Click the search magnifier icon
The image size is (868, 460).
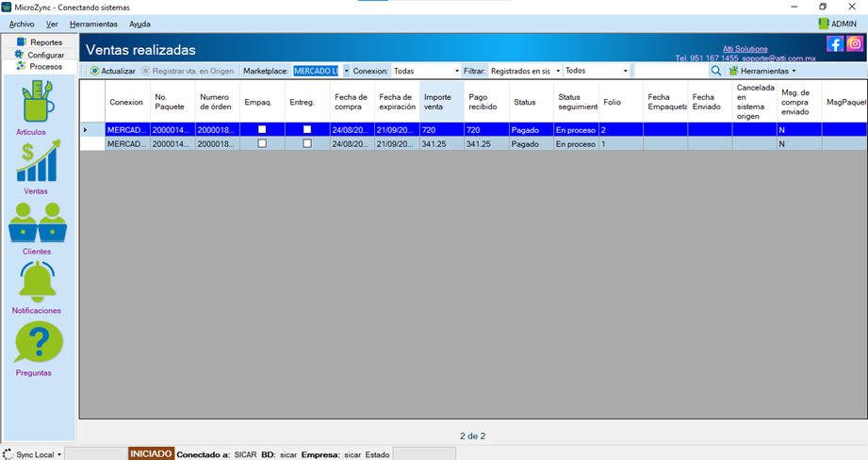tap(715, 71)
